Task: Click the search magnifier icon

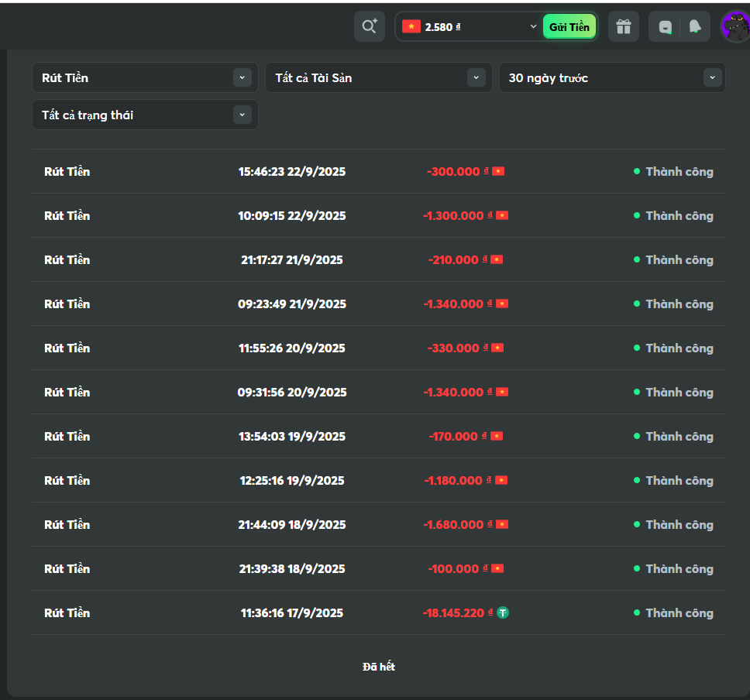Action: point(370,26)
